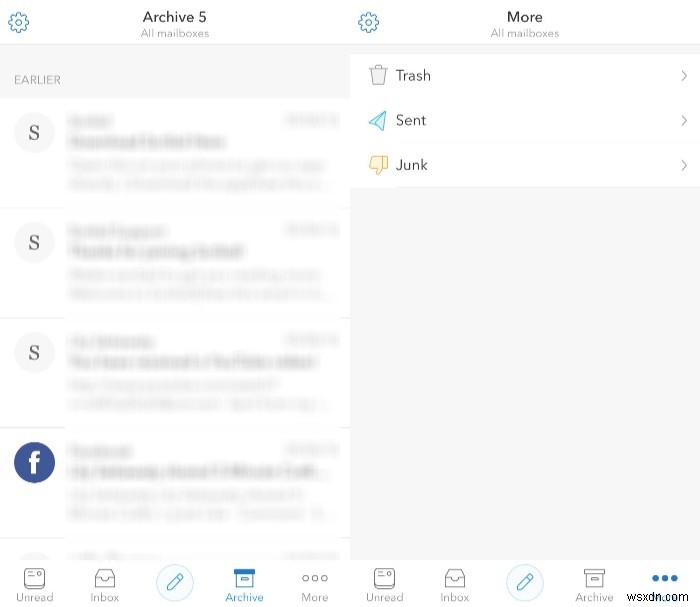This screenshot has width=700, height=607.
Task: Open second archived email with S avatar
Action: pos(175,263)
